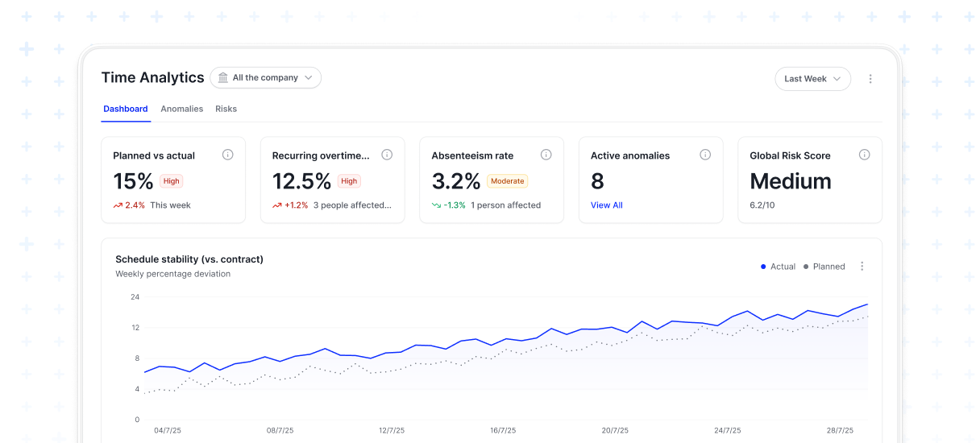Viewport: 980px width, 443px height.
Task: Click the upward trend arrow beside +1.2%
Action: coord(277,205)
